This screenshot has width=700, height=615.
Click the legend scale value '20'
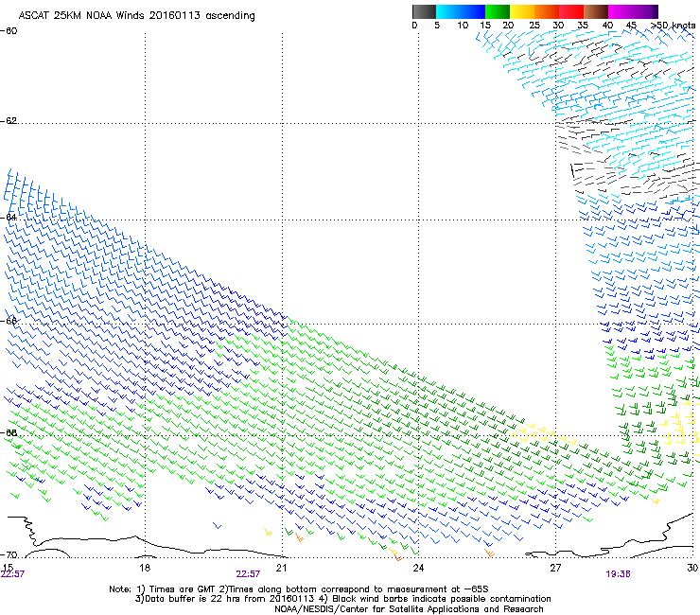click(x=508, y=26)
